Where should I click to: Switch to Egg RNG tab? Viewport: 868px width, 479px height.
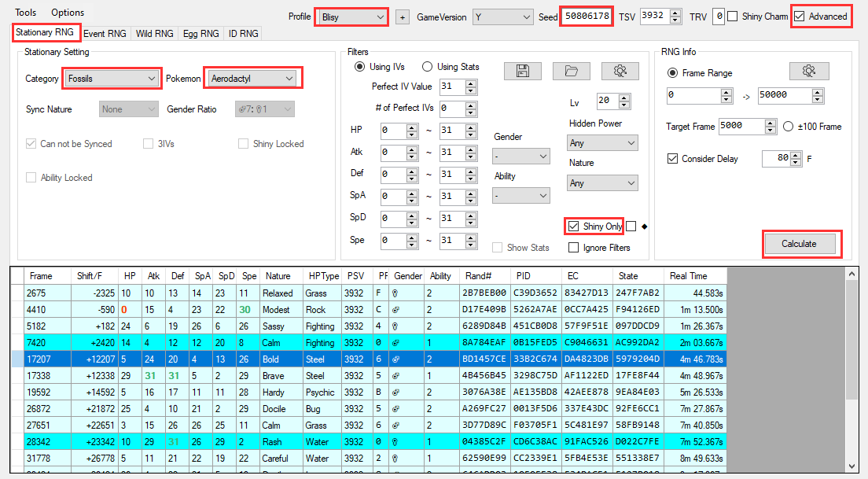pyautogui.click(x=201, y=34)
